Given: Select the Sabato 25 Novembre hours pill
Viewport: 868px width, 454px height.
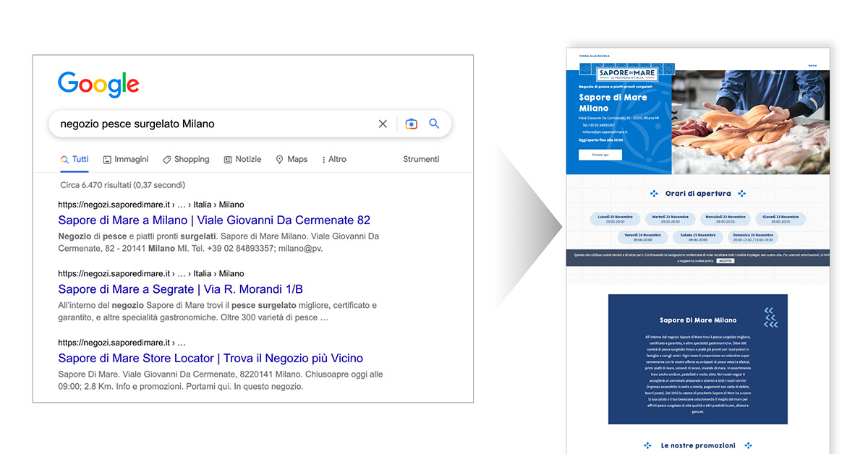Looking at the screenshot, I should [x=697, y=237].
